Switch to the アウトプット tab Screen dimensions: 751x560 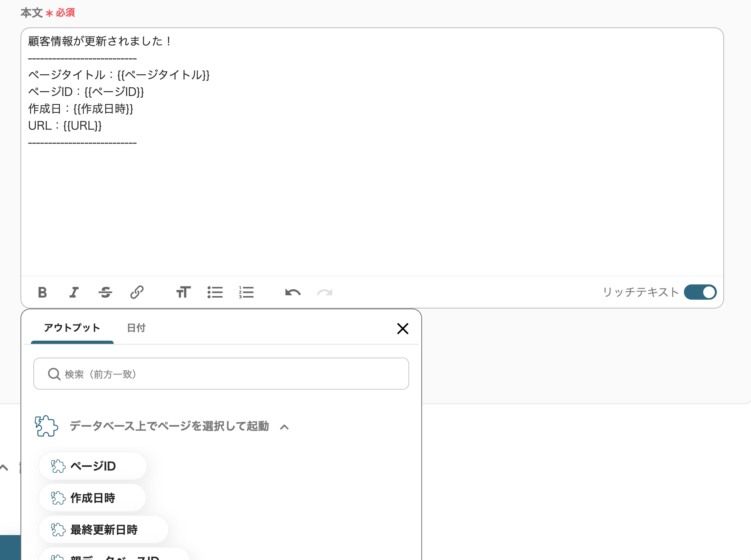[72, 328]
